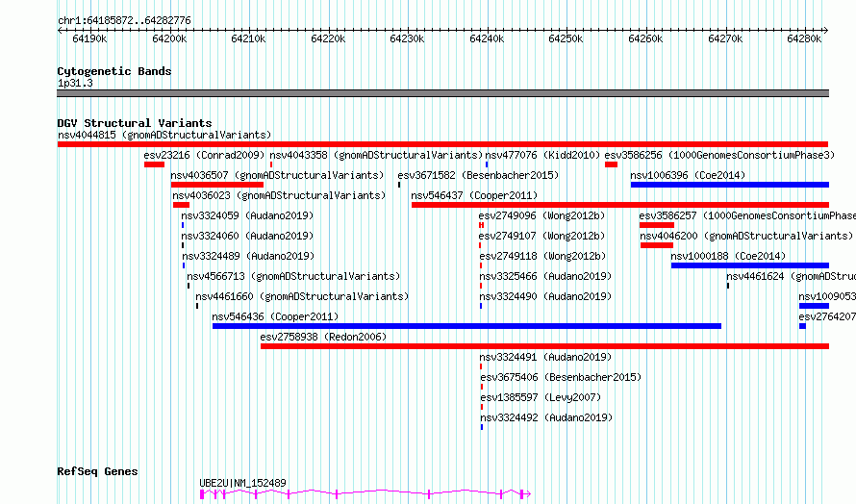Screen dimensions: 856x504
Task: Click the gray 1p31.3 cytogenetic band
Action: (x=442, y=93)
